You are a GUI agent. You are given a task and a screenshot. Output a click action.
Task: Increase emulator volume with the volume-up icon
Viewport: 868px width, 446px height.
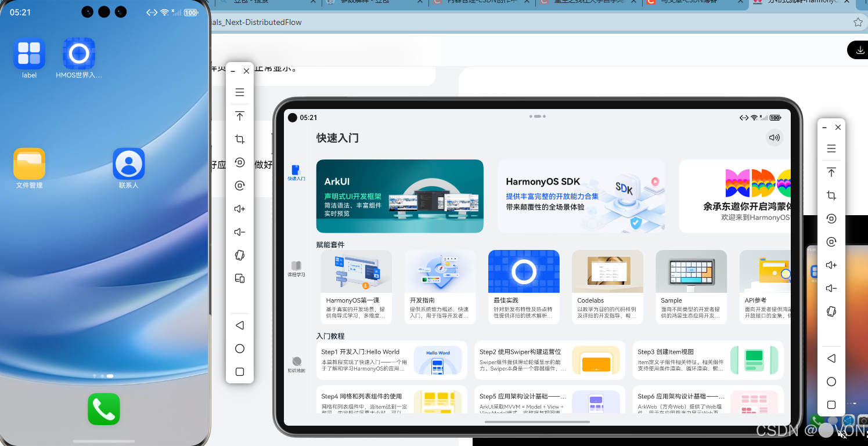[240, 209]
